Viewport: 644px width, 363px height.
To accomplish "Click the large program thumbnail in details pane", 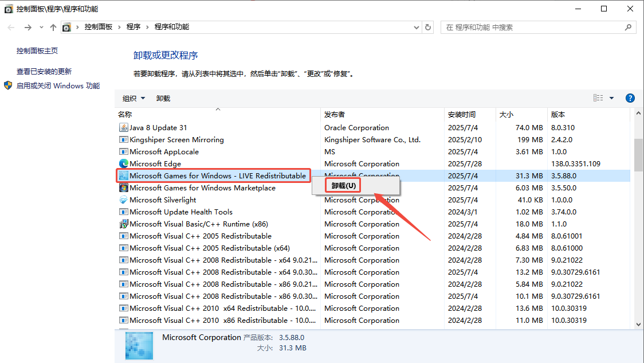I will pyautogui.click(x=139, y=346).
